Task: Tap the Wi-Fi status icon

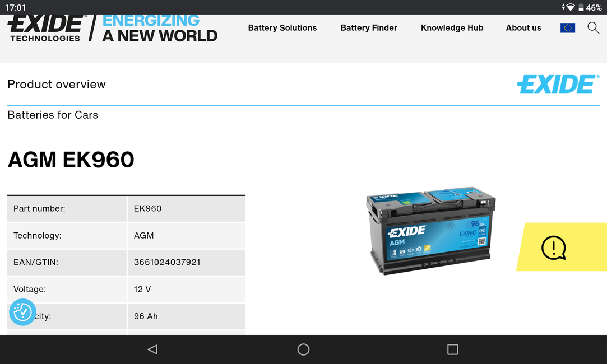Action: (x=569, y=7)
